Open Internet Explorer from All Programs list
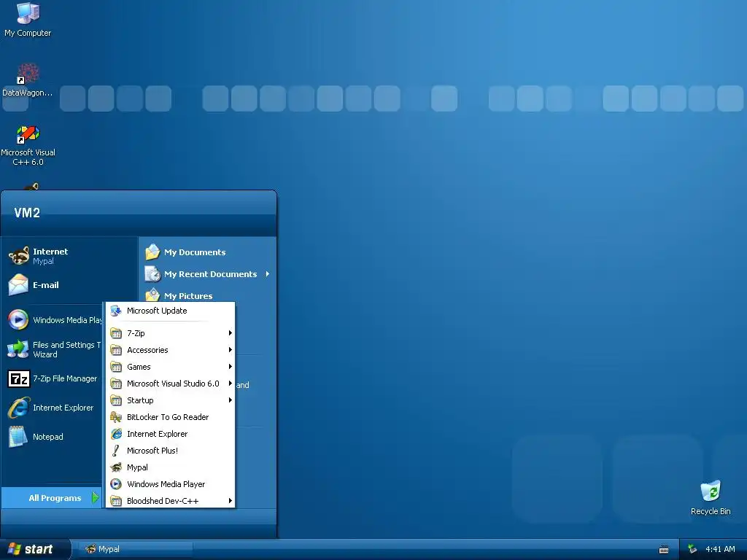The width and height of the screenshot is (747, 560). [171, 434]
